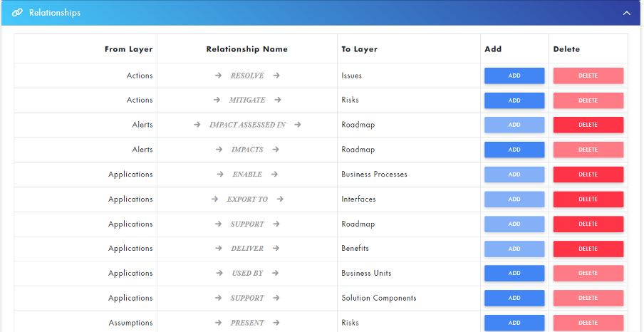Click the From Layer column header
The image size is (644, 332).
(x=128, y=49)
